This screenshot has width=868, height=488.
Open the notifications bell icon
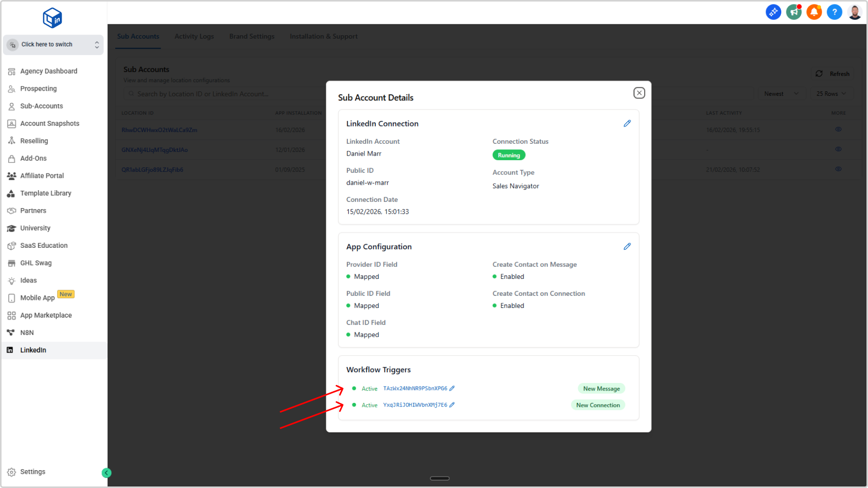click(814, 12)
